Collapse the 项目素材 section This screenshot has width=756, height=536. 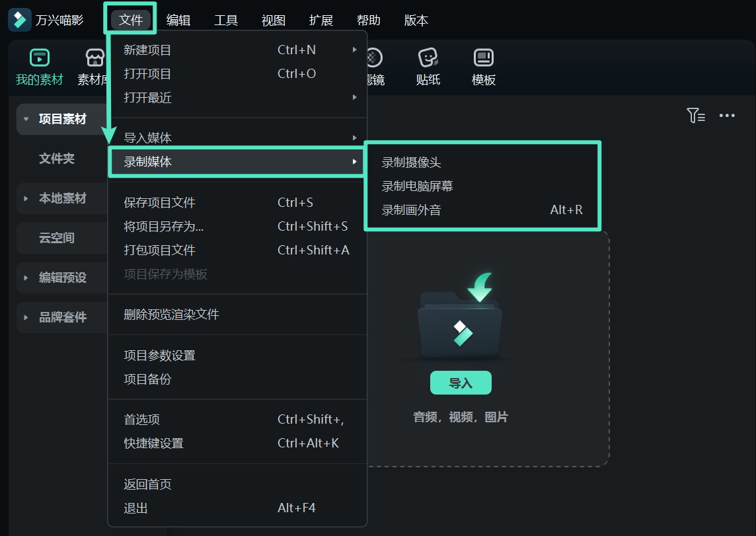click(24, 119)
